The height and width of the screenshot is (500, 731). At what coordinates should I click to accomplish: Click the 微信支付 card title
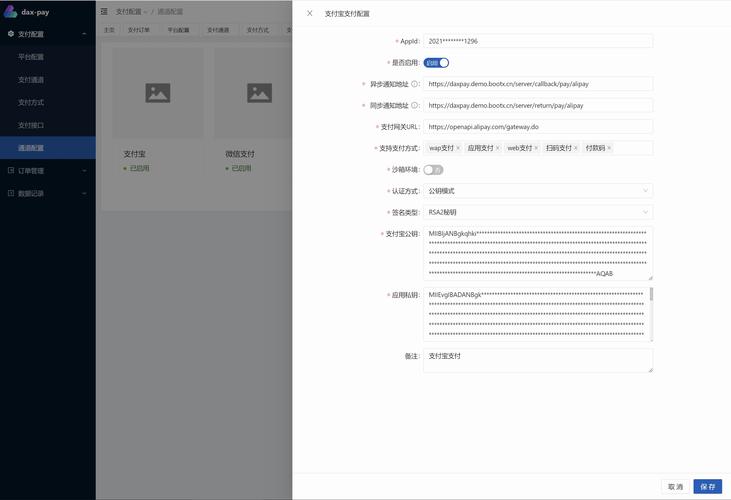[240, 154]
